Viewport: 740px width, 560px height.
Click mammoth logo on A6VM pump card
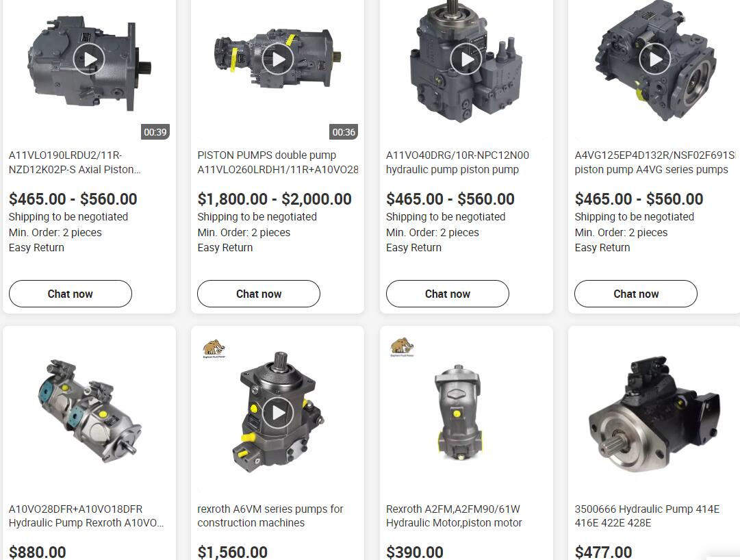coord(214,348)
